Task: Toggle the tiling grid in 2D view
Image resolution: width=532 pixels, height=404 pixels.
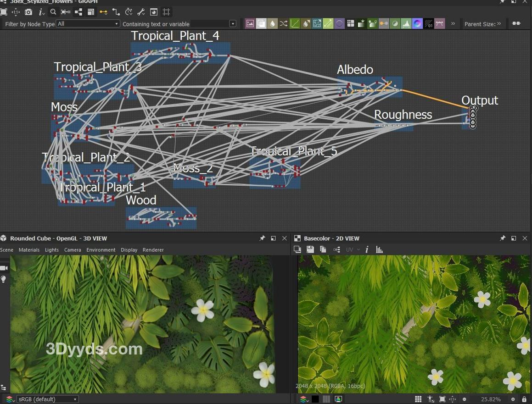Action: [x=418, y=399]
